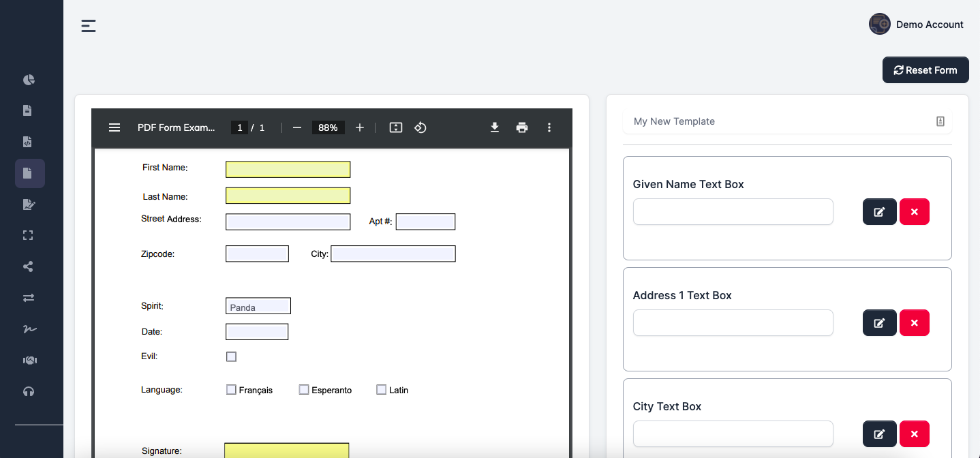
Task: Select the highlighted blank file sidebar icon
Action: [x=30, y=173]
